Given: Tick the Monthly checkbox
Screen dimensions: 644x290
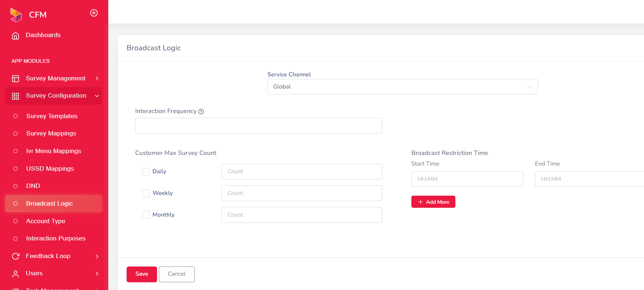Looking at the screenshot, I should pos(146,215).
